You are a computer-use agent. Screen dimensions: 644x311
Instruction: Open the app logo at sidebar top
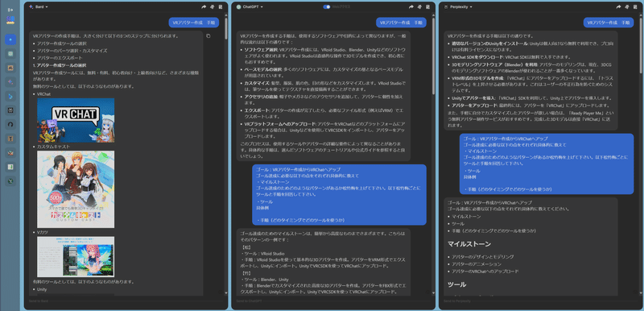(x=10, y=21)
